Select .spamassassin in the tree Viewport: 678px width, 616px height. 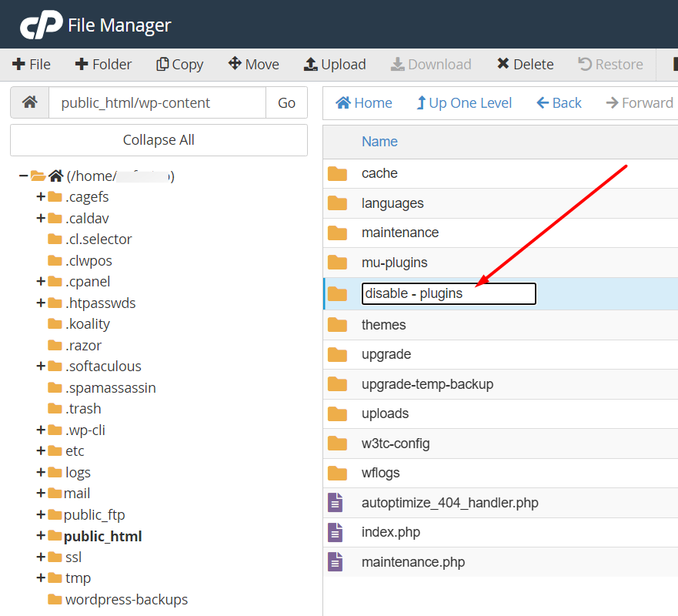(111, 387)
